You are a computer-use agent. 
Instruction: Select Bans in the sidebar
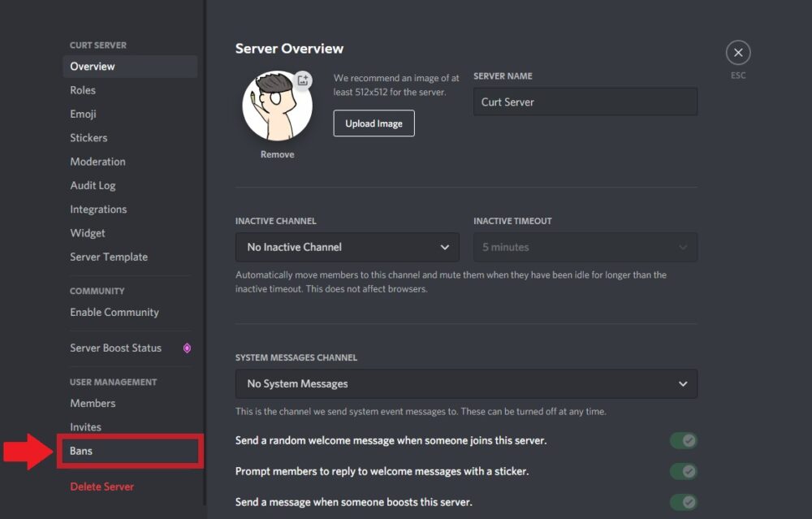tap(81, 451)
